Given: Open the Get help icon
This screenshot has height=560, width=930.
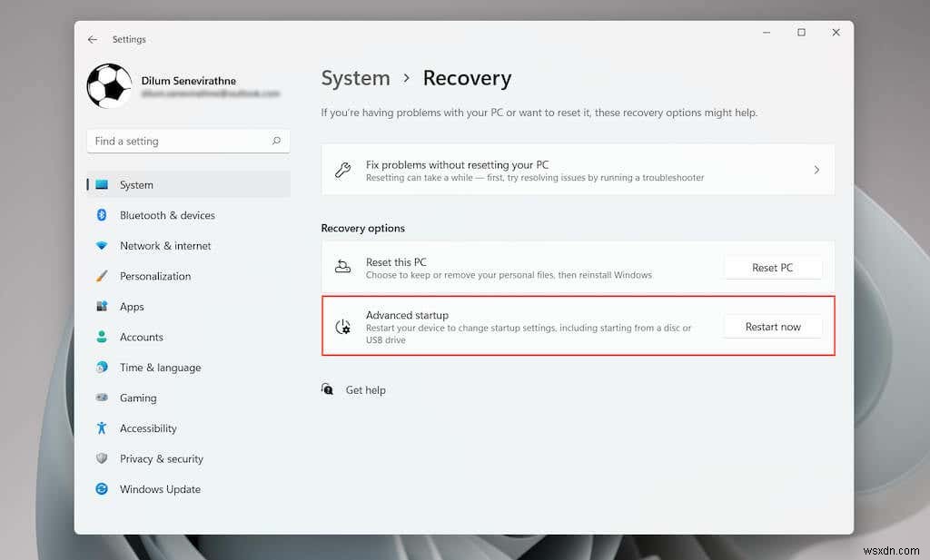Looking at the screenshot, I should [327, 389].
